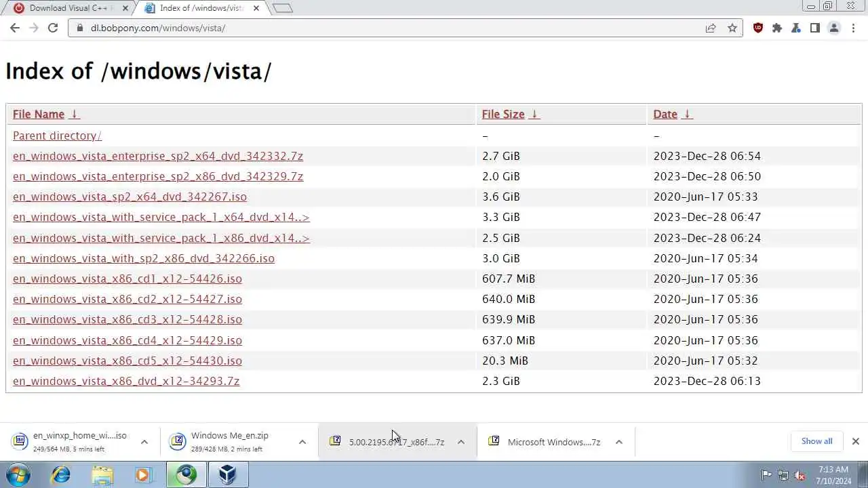Download vista x86 cd3 x12-54428.iso

pyautogui.click(x=127, y=319)
